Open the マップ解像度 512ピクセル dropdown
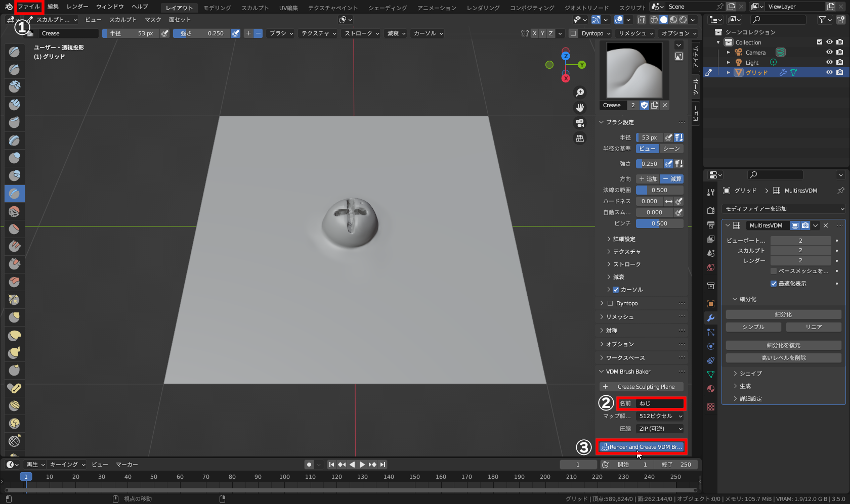The width and height of the screenshot is (850, 504). tap(659, 416)
